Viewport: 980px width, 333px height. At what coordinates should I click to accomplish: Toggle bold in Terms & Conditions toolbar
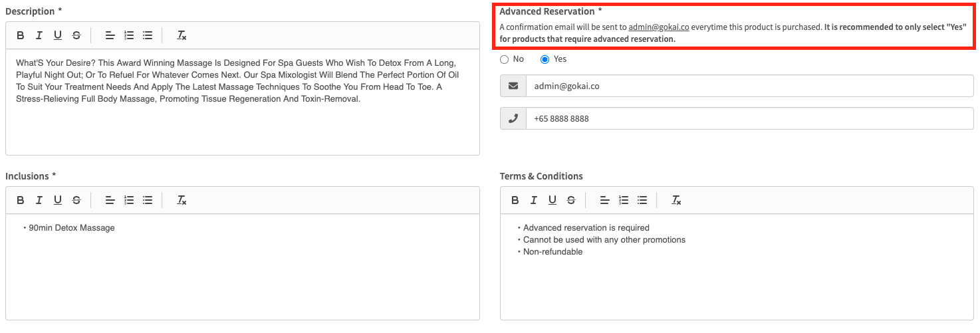[x=515, y=200]
